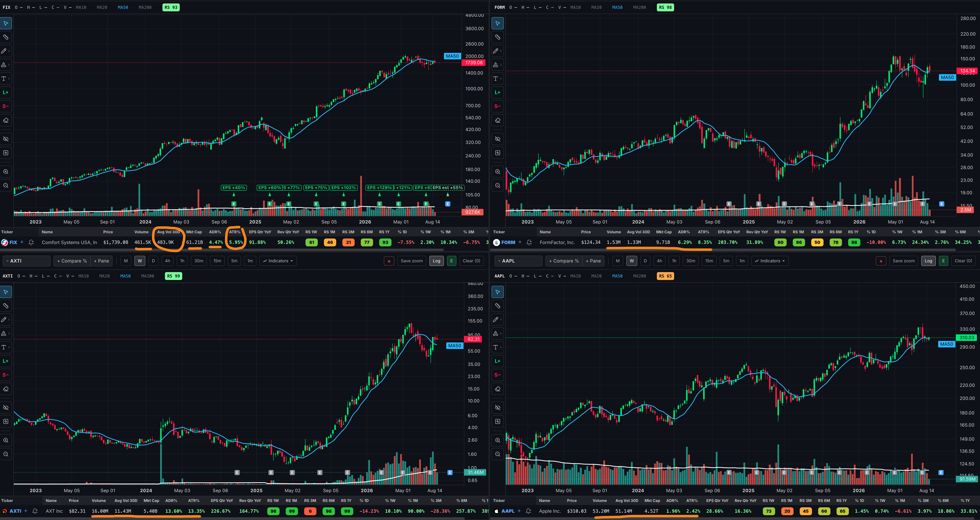980x520 pixels.
Task: Toggle drawings visibility in AXTI chart
Action: (6, 408)
